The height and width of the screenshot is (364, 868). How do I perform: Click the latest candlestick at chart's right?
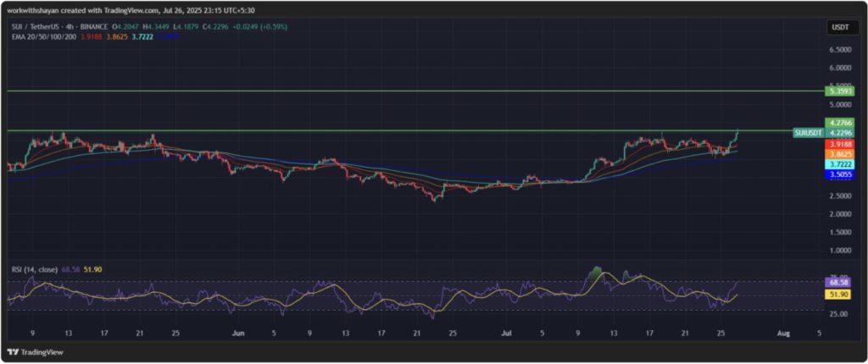pyautogui.click(x=737, y=133)
